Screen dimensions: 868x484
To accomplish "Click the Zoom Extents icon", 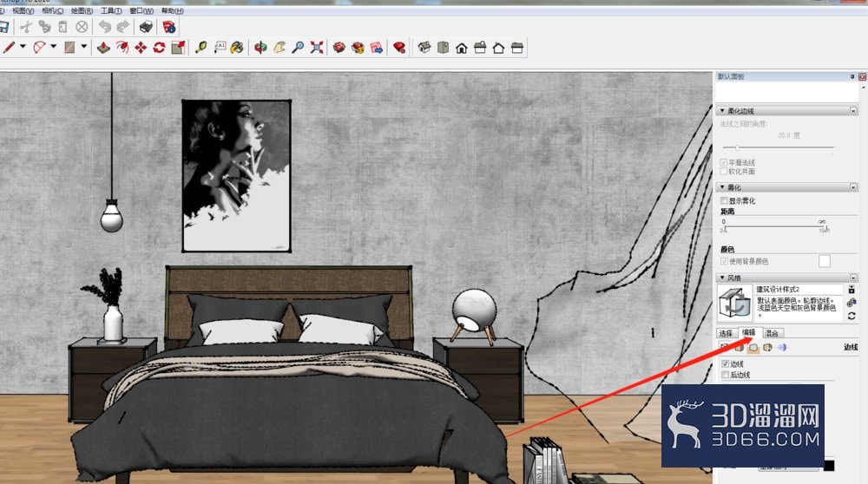I will 317,48.
